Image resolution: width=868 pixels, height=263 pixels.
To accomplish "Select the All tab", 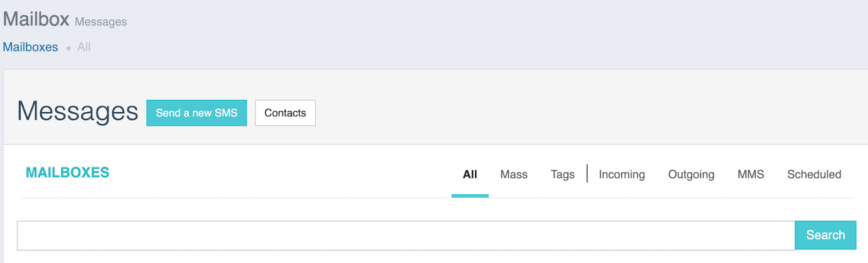I will pyautogui.click(x=470, y=175).
